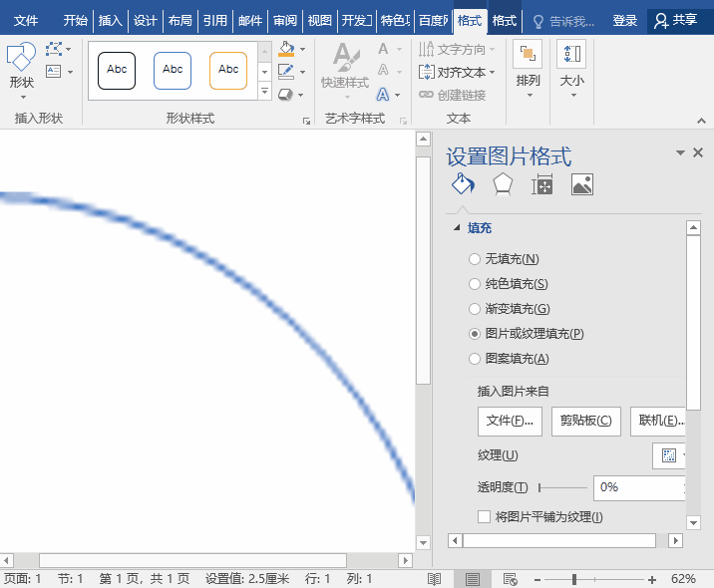This screenshot has height=588, width=714.
Task: Switch to Print Layout view icon
Action: click(473, 579)
